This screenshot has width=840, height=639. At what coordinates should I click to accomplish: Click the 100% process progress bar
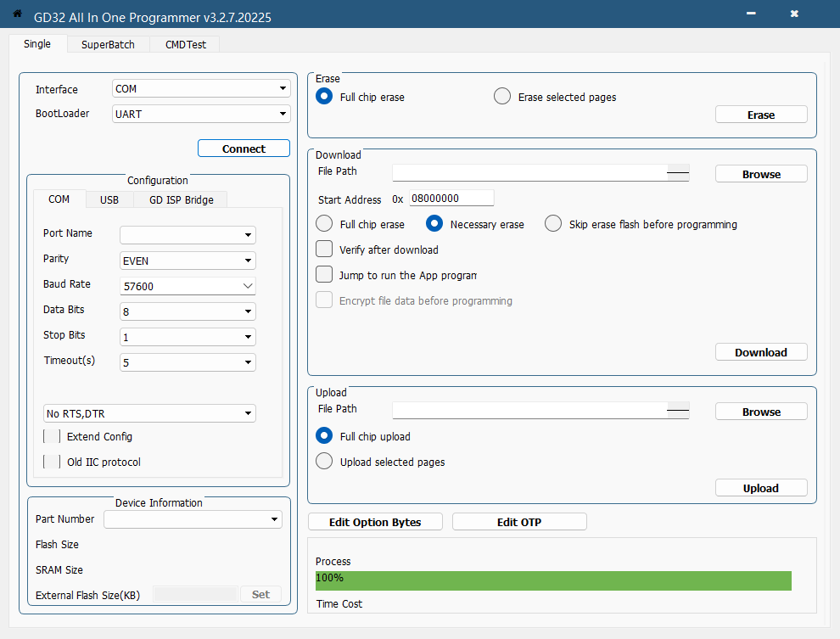(x=553, y=580)
